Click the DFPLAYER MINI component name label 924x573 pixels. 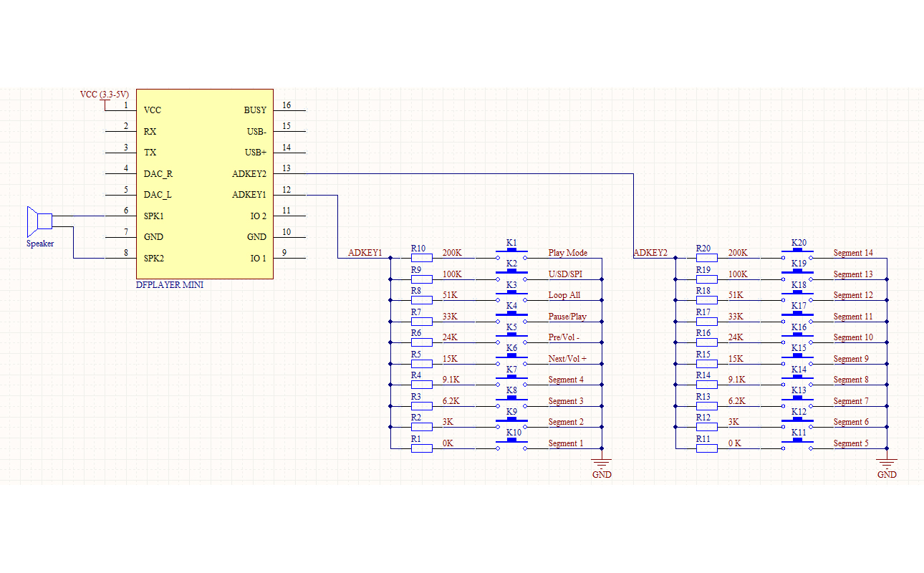[x=170, y=285]
